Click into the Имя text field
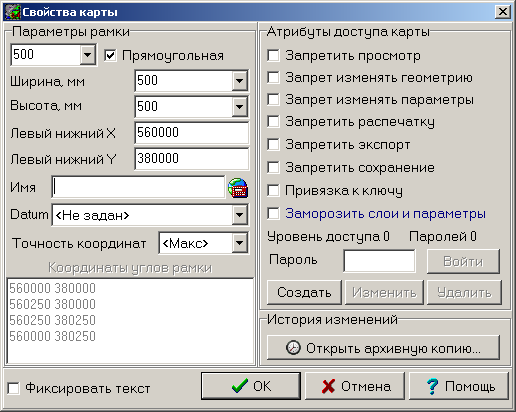This screenshot has height=412, width=516. coord(138,187)
